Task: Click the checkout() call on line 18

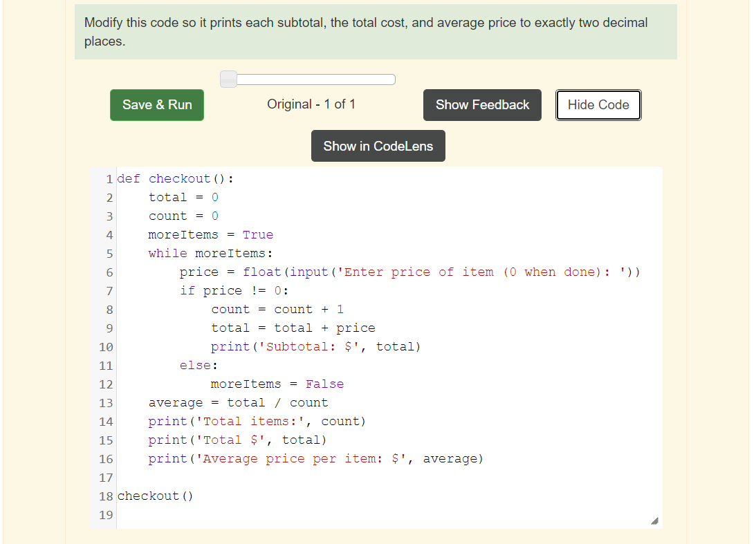Action: [x=155, y=496]
